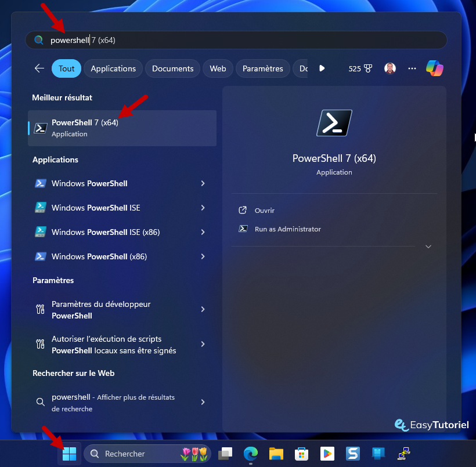Expand options for Windows PowerShell ISE (x86)
Viewport: 476px width, 467px height.
(203, 232)
